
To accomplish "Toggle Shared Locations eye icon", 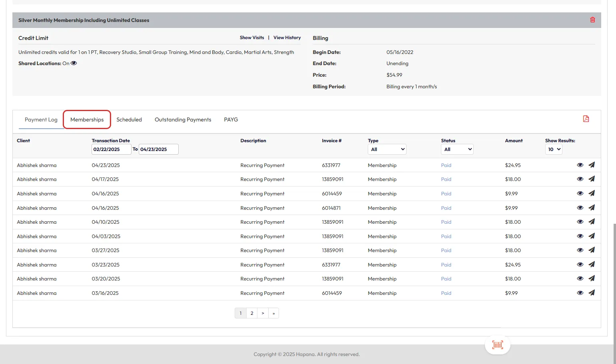I will [74, 63].
